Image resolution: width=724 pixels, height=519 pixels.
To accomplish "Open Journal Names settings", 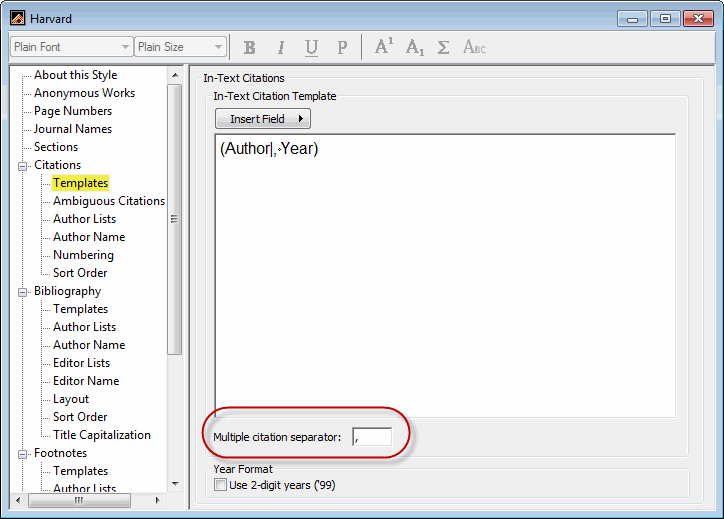I will coord(73,129).
